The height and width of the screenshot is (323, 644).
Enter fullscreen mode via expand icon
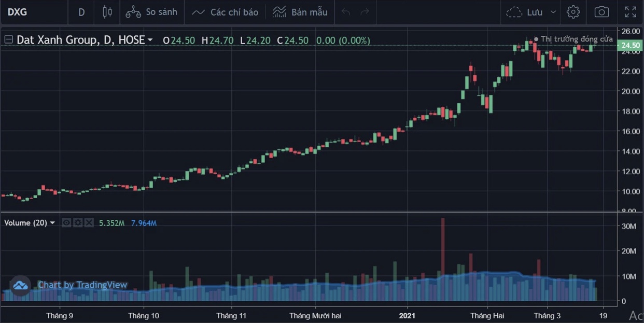coord(631,12)
